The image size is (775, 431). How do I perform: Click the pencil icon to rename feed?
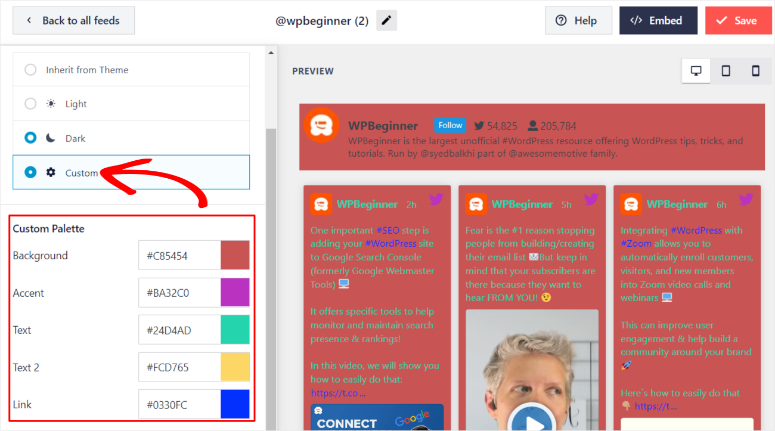click(387, 21)
